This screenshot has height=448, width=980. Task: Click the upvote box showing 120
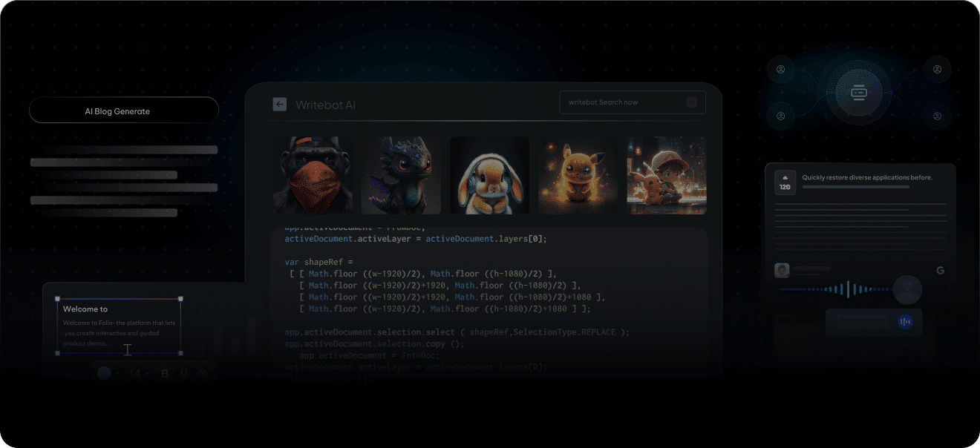coord(785,182)
